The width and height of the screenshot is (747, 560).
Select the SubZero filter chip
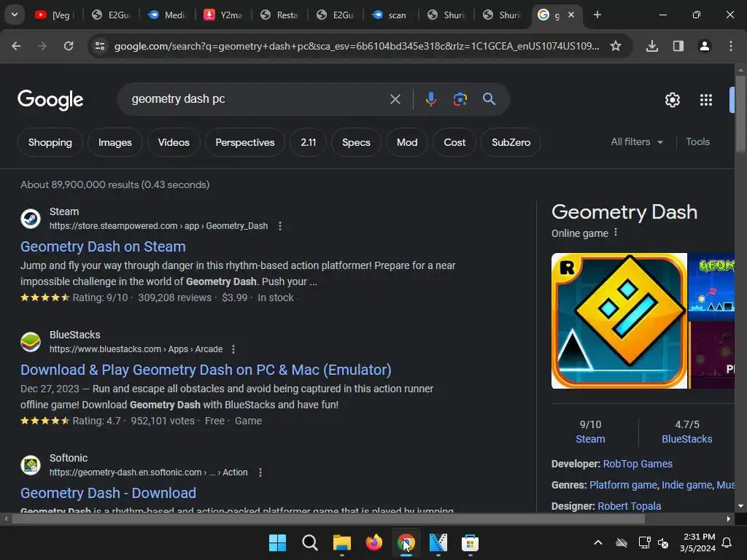(511, 142)
